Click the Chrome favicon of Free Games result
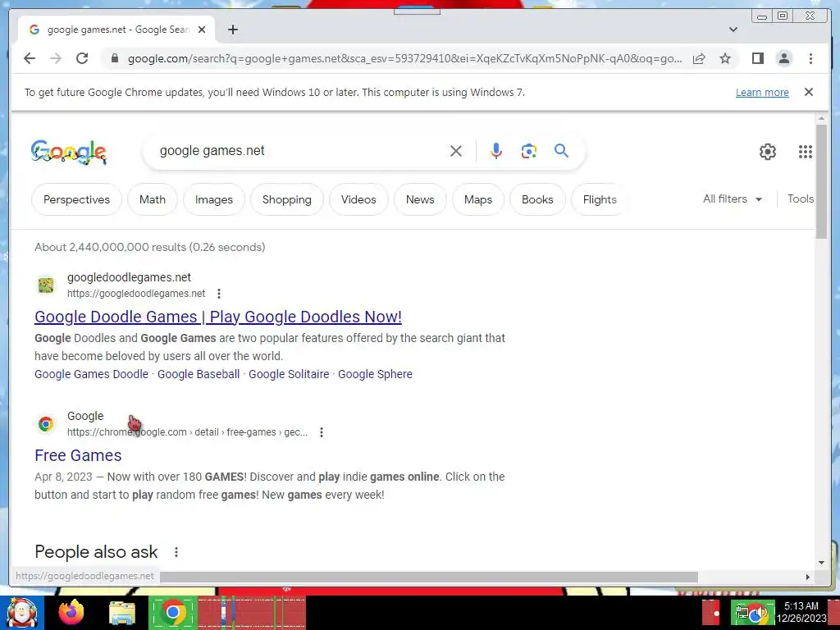The image size is (840, 630). coord(46,424)
